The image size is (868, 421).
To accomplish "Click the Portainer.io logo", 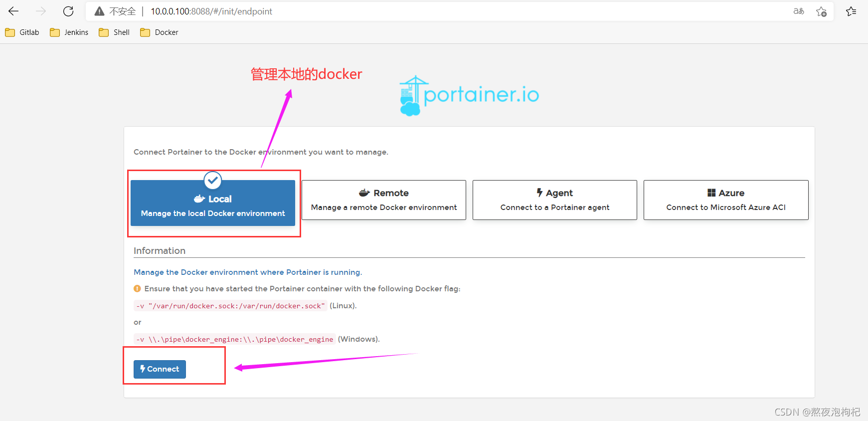I will coord(469,95).
